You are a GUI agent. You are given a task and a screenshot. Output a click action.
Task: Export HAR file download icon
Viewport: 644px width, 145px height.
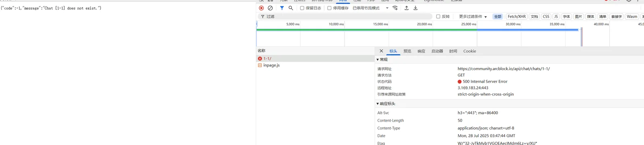(x=415, y=8)
